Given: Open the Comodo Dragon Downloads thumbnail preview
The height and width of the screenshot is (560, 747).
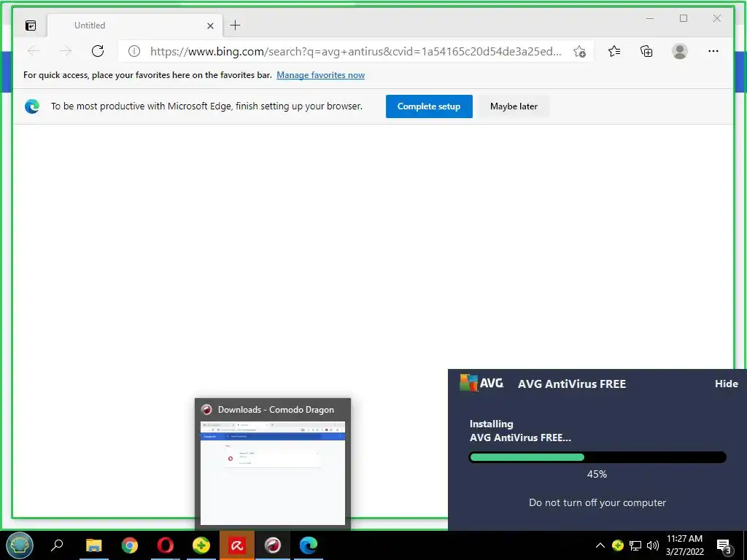Looking at the screenshot, I should point(273,472).
